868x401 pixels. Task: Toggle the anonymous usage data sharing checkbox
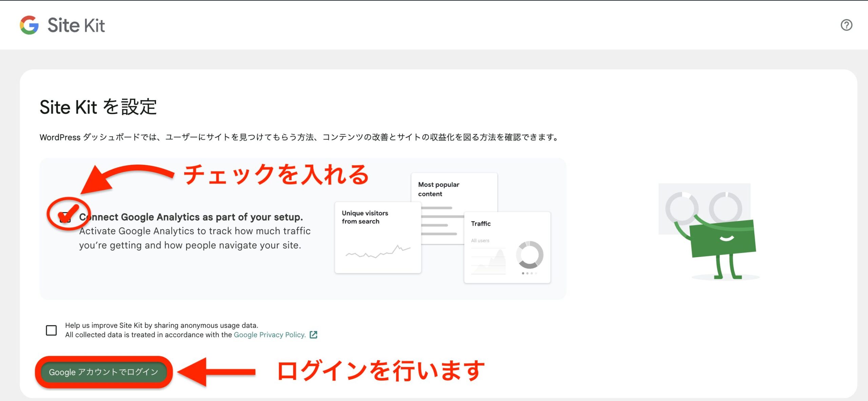(x=51, y=330)
